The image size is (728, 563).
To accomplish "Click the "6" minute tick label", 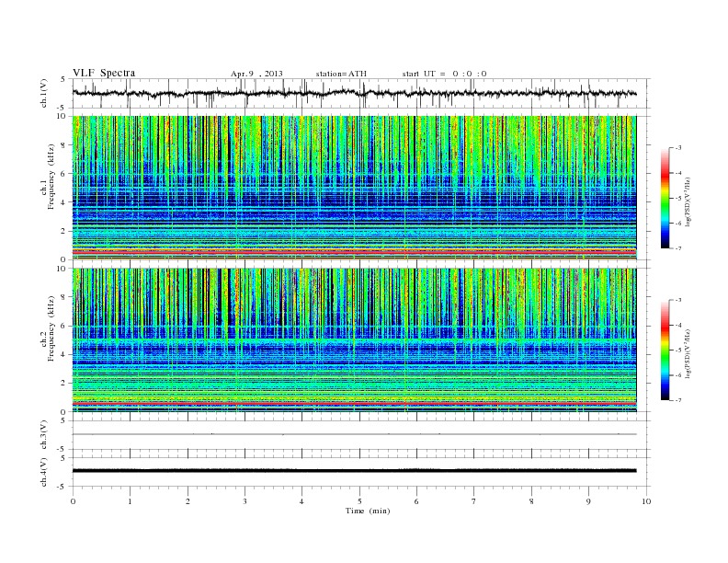I will [416, 501].
